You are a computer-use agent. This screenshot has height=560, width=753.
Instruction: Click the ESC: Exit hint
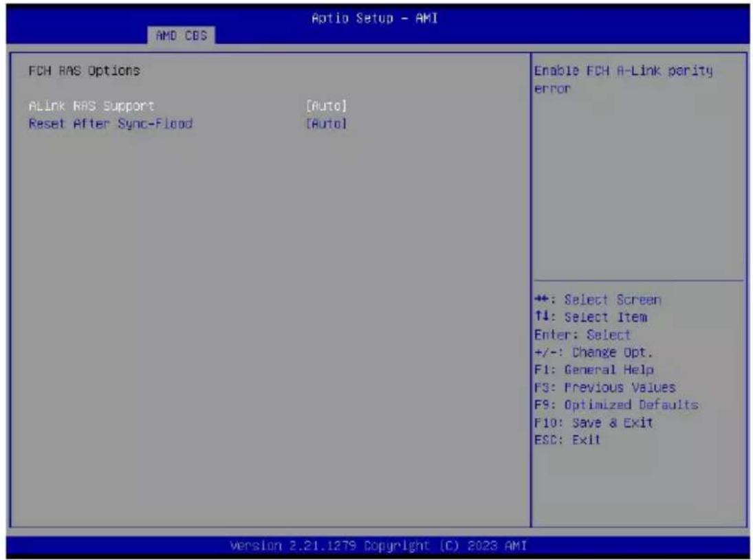[x=567, y=440]
